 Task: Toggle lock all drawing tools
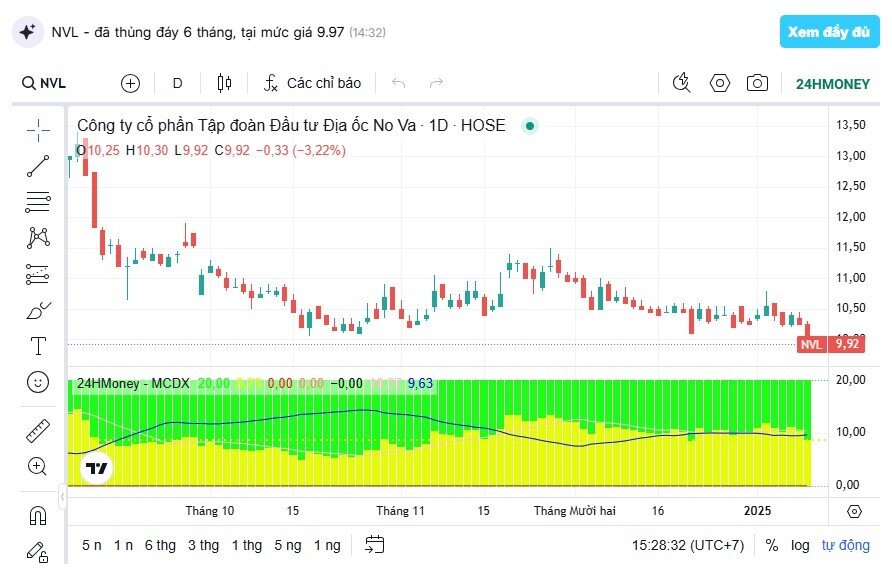tap(38, 552)
